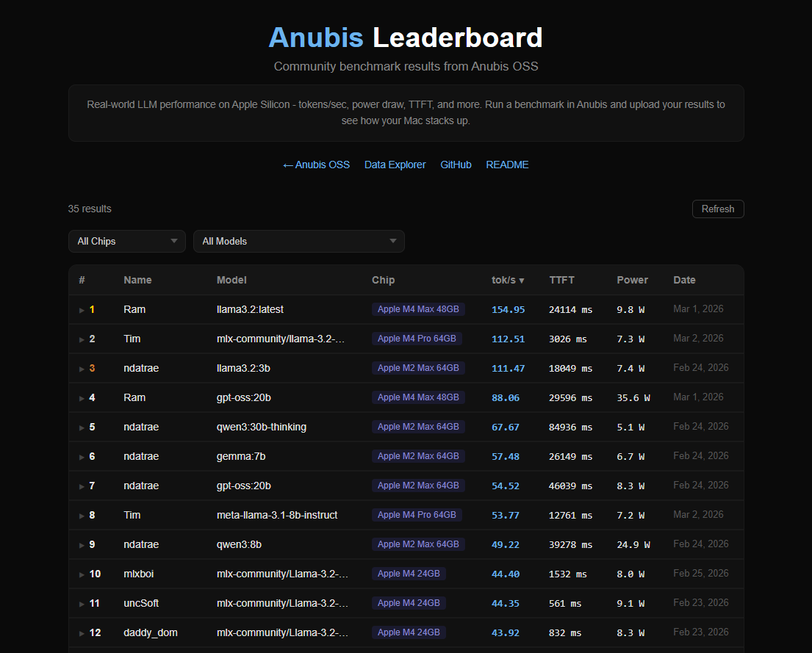Expand row 1 details for Ram
The image size is (812, 653).
82,310
